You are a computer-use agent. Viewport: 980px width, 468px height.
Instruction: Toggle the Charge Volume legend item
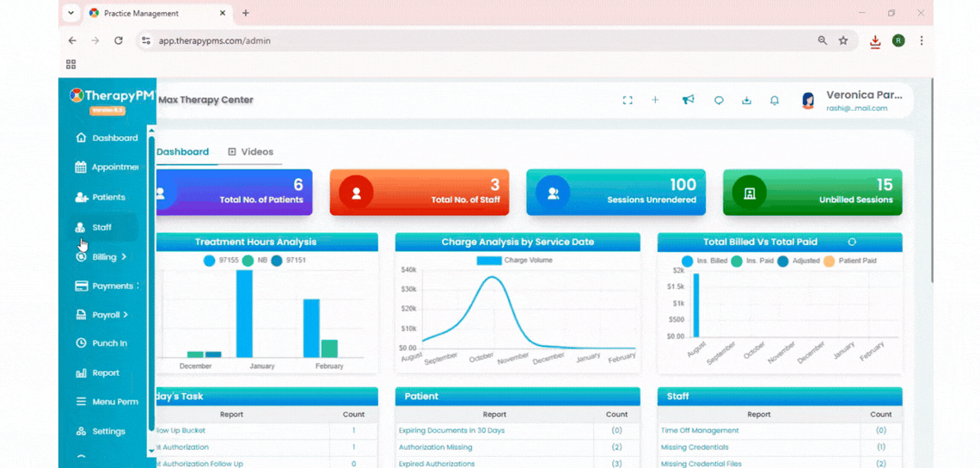pyautogui.click(x=514, y=261)
